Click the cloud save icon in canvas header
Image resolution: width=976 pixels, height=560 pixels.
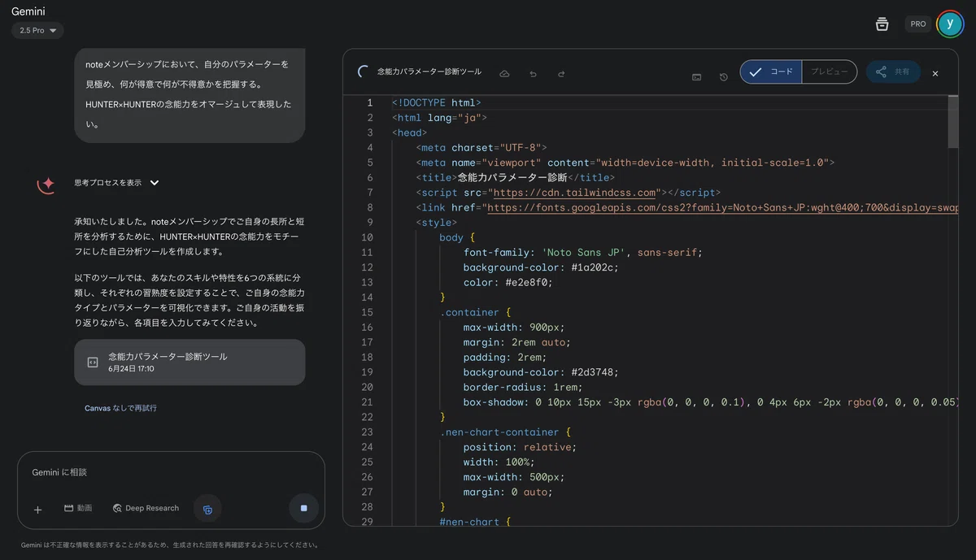[x=504, y=73]
